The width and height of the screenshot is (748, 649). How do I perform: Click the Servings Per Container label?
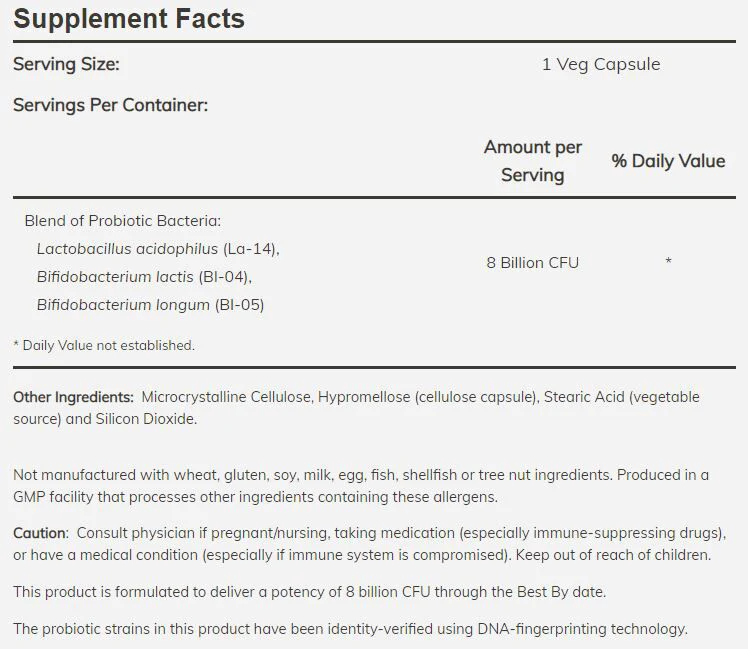coord(111,105)
